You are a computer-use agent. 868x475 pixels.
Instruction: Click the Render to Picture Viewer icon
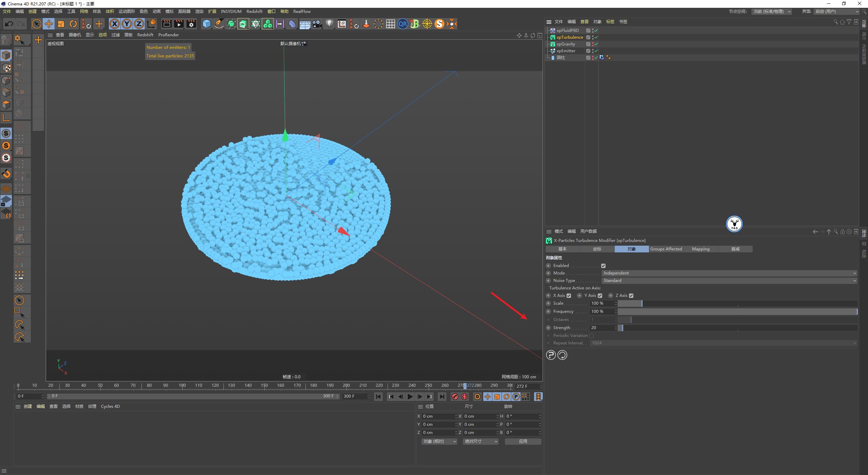click(x=179, y=24)
